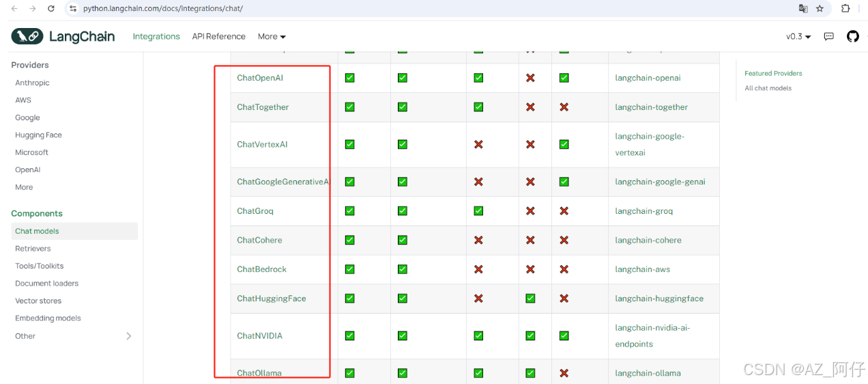Open the ChatGoogleGenerativeAI table link
Screen dimensions: 868x384
click(283, 182)
